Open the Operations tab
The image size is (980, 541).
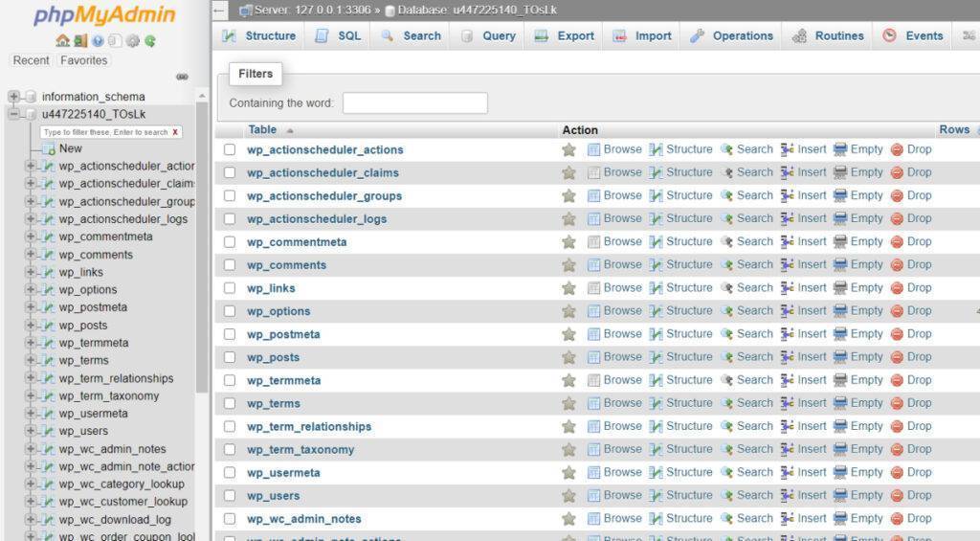click(732, 36)
